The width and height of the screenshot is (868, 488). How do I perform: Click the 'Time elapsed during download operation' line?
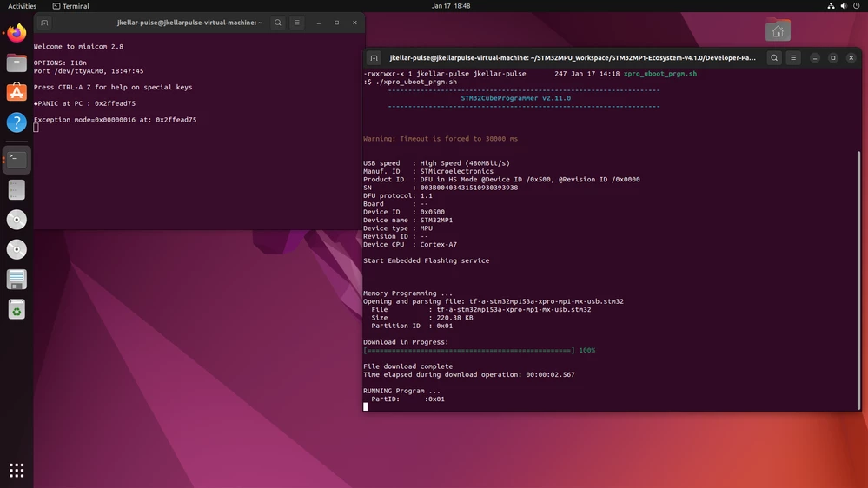point(469,374)
